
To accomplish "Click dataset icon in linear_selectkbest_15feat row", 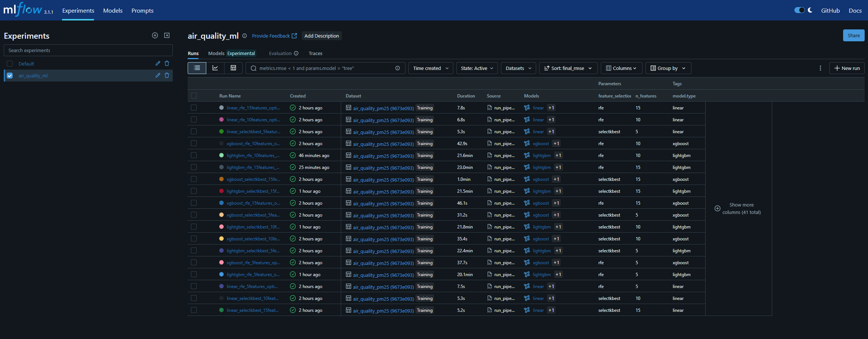I will tap(349, 310).
